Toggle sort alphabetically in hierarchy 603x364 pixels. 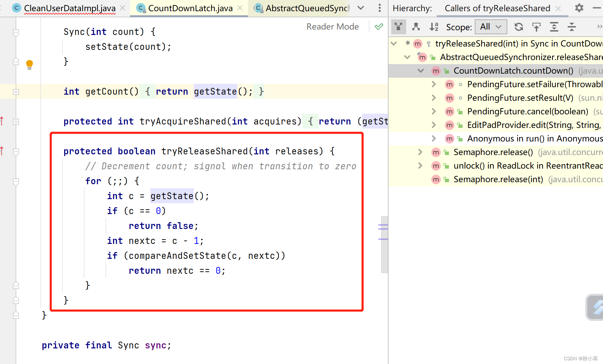[434, 27]
